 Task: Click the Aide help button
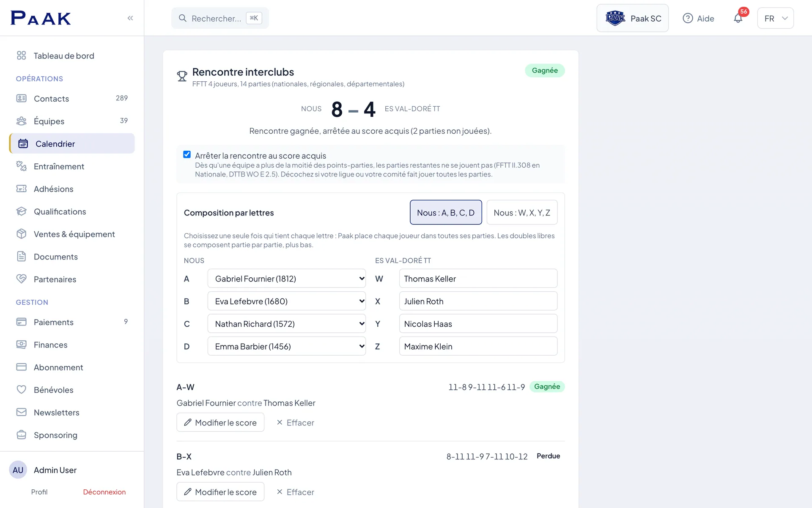point(698,18)
